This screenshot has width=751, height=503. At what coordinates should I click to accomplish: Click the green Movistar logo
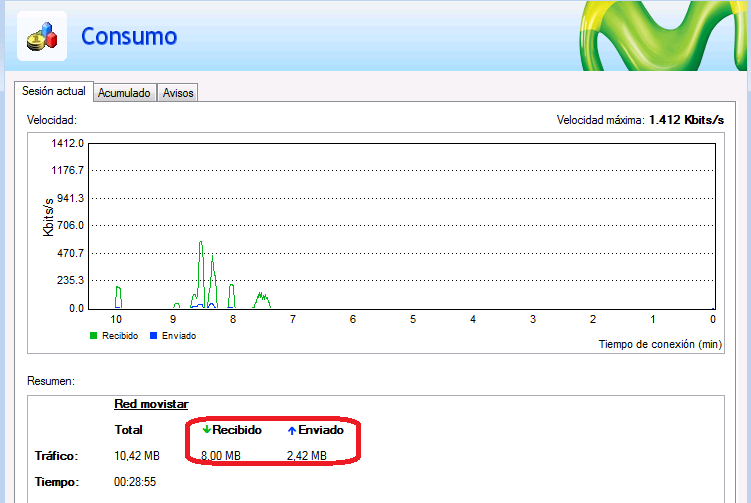tap(665, 35)
